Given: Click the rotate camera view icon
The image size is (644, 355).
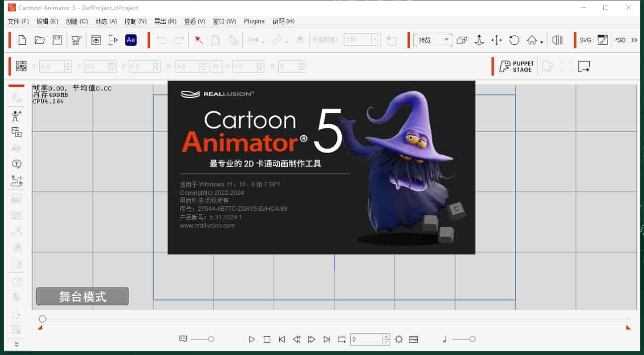Looking at the screenshot, I should (x=514, y=40).
